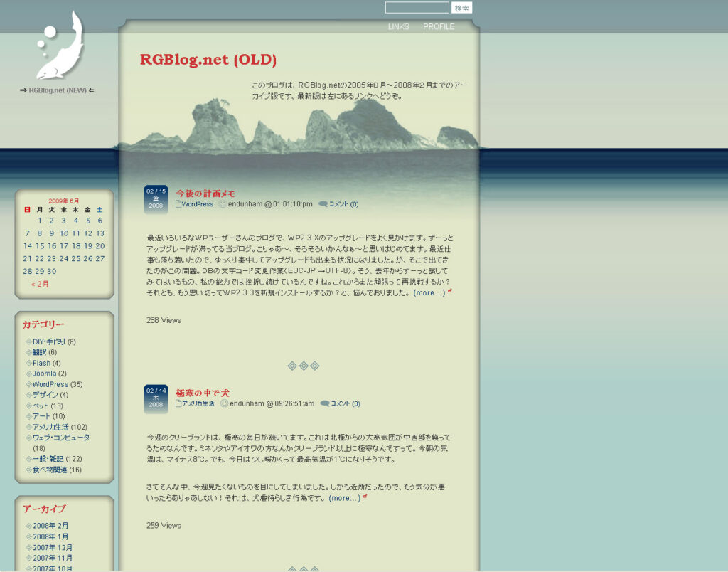Click the 02/14 date badge icon
This screenshot has width=728, height=572.
point(156,398)
